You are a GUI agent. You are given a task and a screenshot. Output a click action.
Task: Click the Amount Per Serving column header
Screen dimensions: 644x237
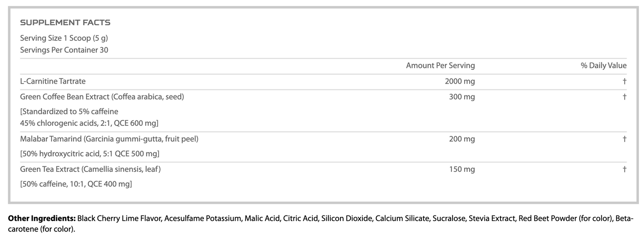(x=440, y=66)
